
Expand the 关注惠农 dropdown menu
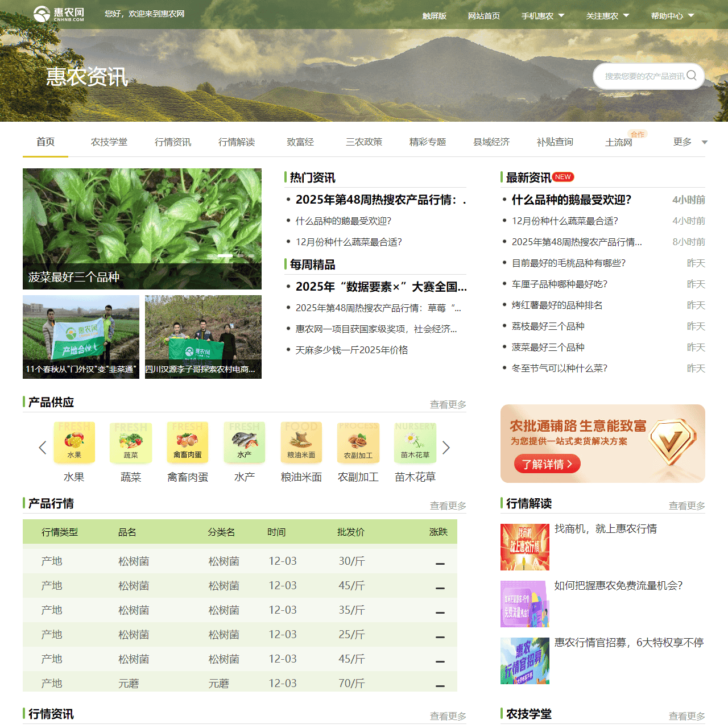tap(607, 16)
